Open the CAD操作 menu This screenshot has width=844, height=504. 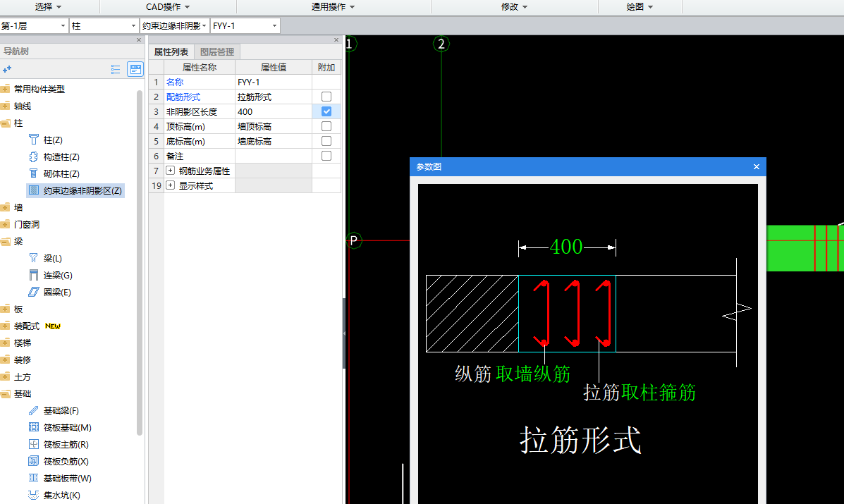click(x=168, y=7)
